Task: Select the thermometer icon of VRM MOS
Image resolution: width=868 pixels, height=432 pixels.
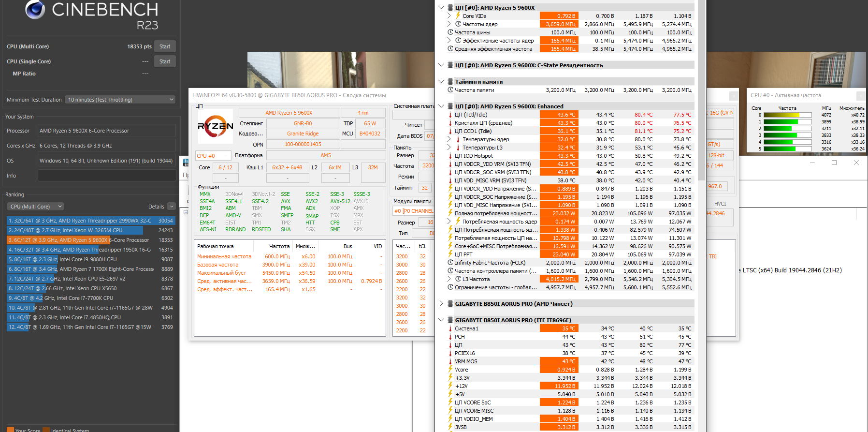Action: pyautogui.click(x=450, y=361)
